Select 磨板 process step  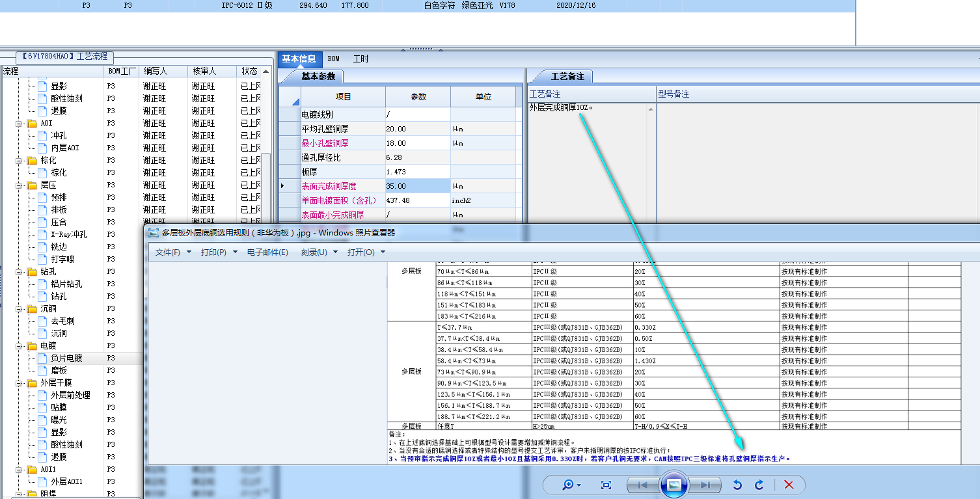point(59,370)
